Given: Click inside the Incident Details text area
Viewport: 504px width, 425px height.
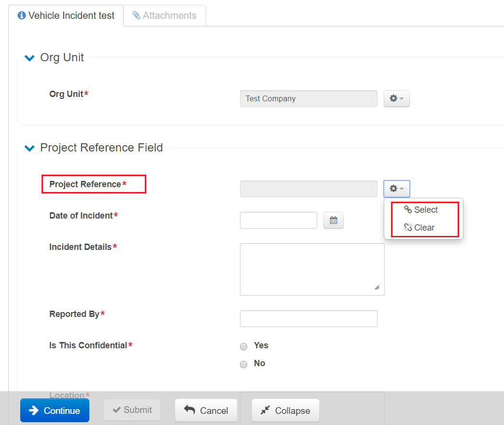Looking at the screenshot, I should [x=312, y=269].
